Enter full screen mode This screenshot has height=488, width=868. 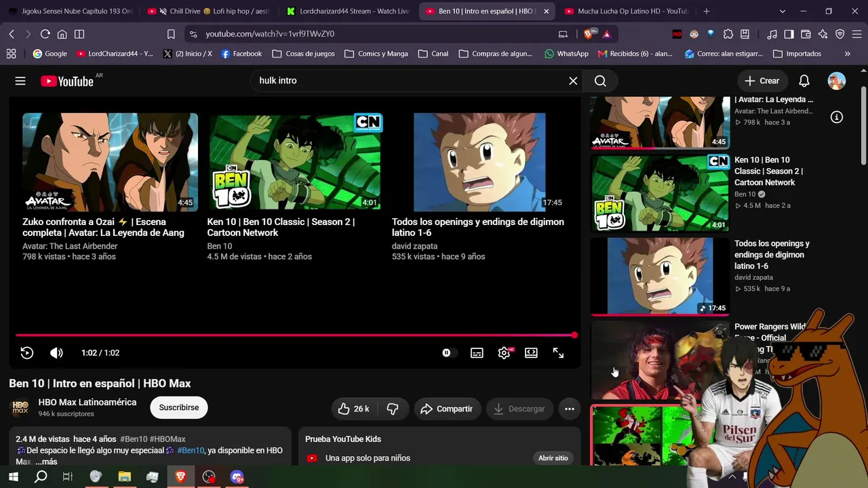[x=558, y=352]
